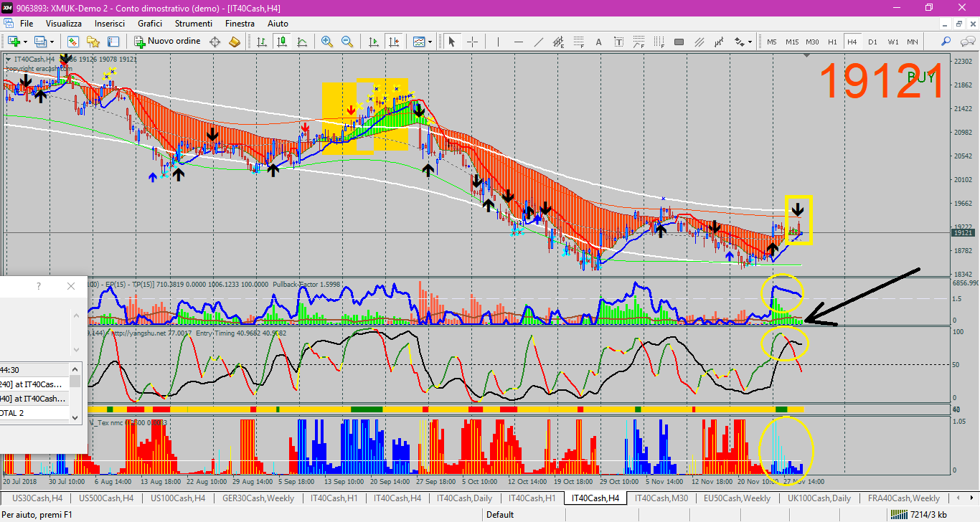Open the search magnifier icon

pos(946,42)
